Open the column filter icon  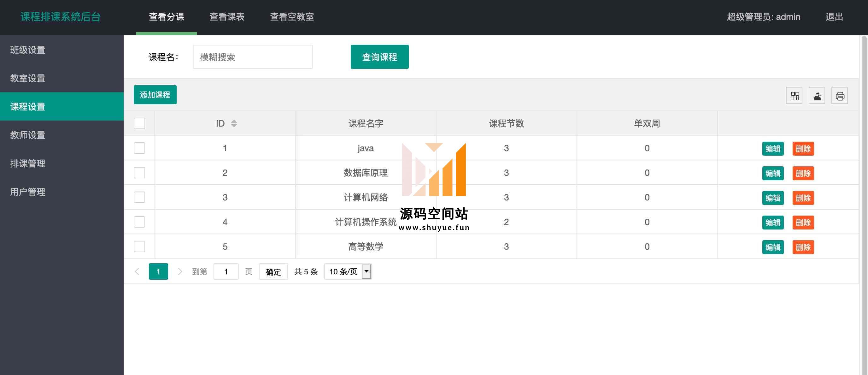click(794, 96)
